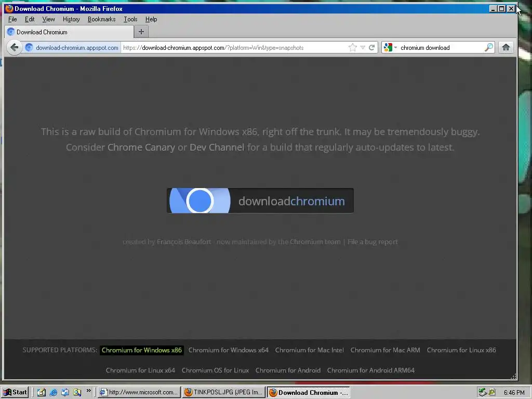Image resolution: width=532 pixels, height=399 pixels.
Task: Select Chromium for Mac Intel platform
Action: (x=310, y=350)
